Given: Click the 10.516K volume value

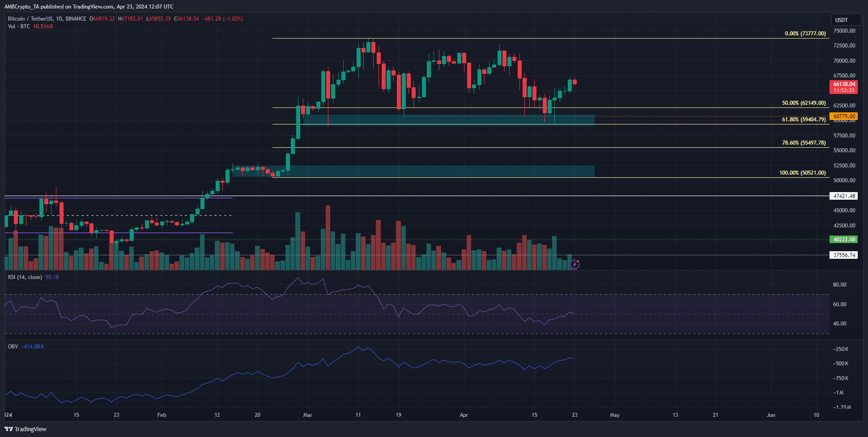Looking at the screenshot, I should coord(43,27).
